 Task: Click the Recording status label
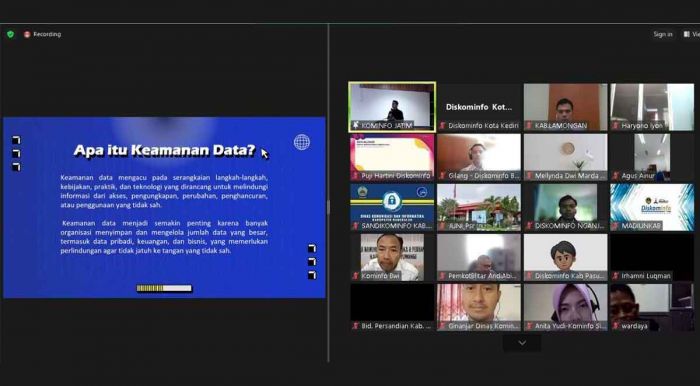point(47,34)
